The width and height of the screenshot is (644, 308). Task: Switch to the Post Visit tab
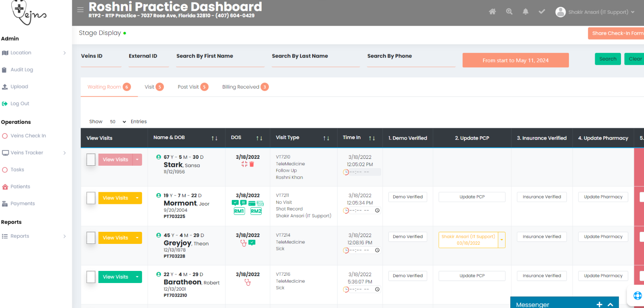tap(193, 87)
